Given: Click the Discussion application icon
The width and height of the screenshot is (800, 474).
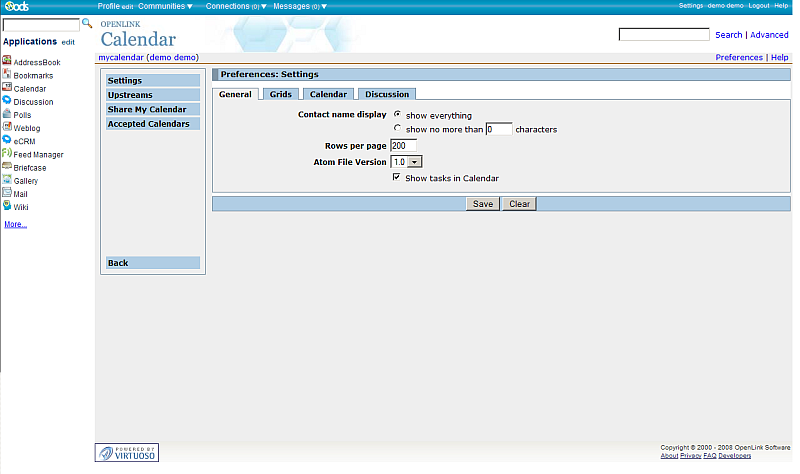Looking at the screenshot, I should tap(7, 101).
